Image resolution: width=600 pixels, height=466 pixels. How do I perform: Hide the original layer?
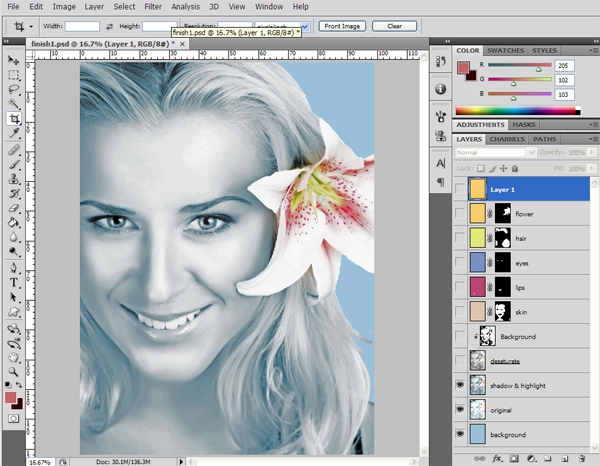pyautogui.click(x=460, y=409)
